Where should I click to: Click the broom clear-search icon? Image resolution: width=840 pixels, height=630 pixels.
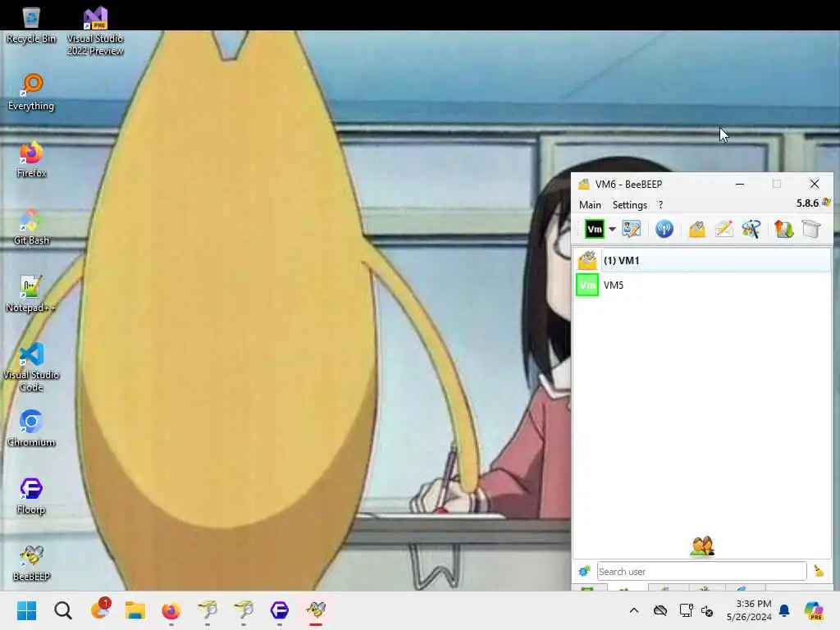tap(819, 571)
